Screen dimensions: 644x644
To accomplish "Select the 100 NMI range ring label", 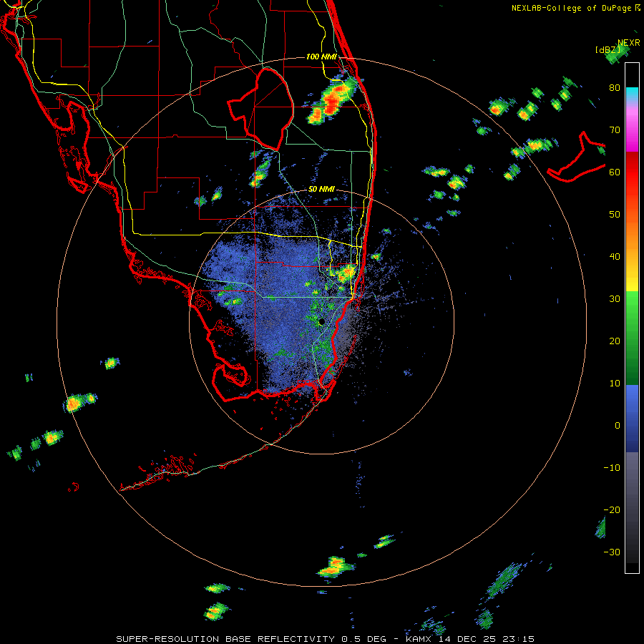I will click(321, 57).
